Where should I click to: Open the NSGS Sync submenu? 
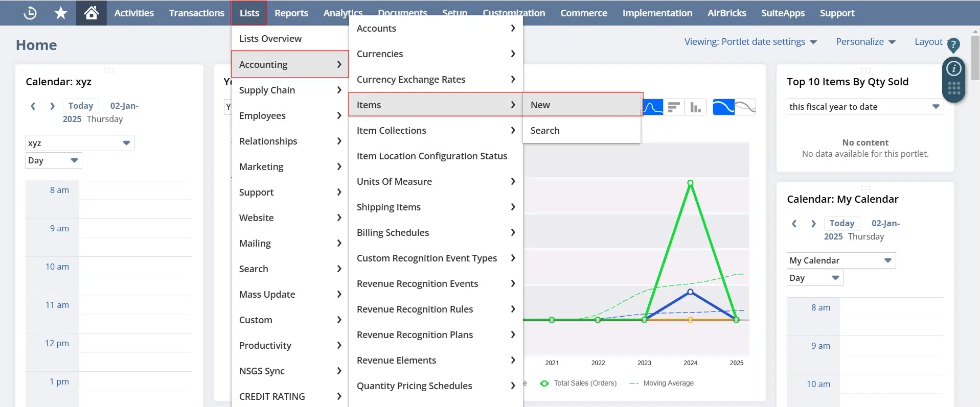[290, 371]
